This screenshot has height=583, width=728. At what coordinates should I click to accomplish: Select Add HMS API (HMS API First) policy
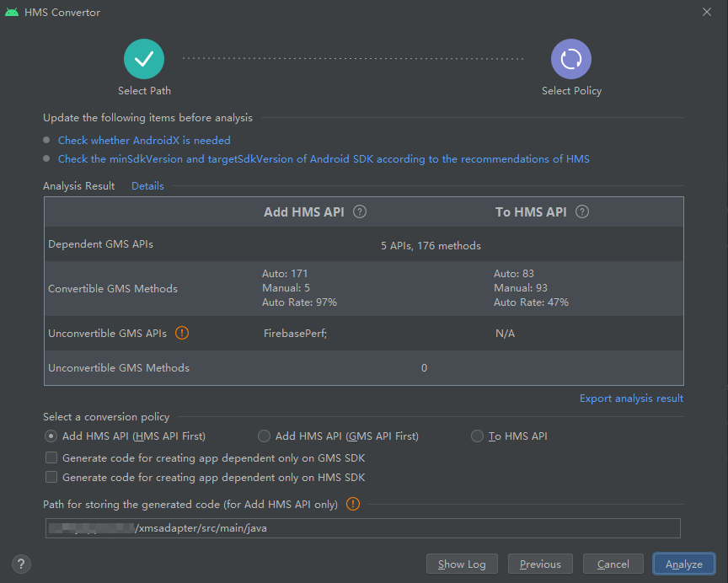click(x=51, y=436)
